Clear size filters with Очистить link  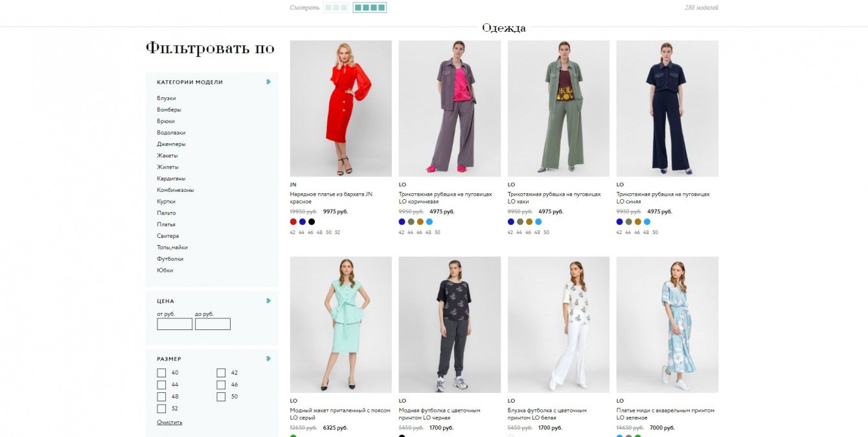point(170,422)
